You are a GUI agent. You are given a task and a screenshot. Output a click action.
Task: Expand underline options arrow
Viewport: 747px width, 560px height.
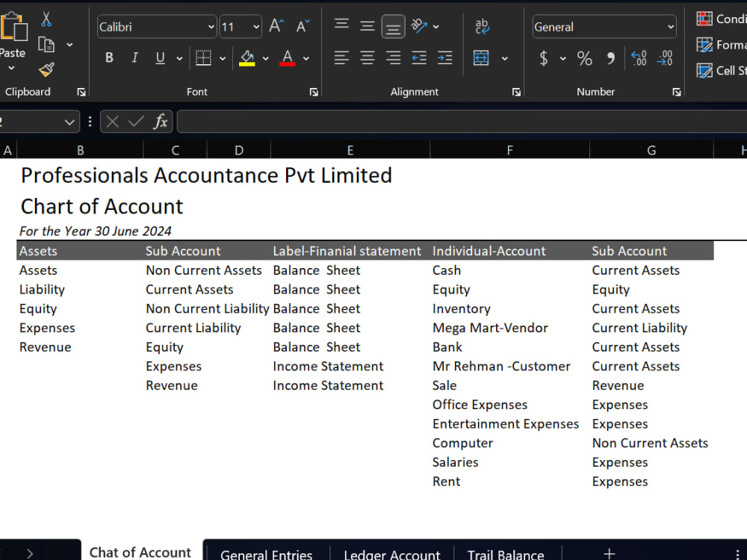click(x=179, y=58)
